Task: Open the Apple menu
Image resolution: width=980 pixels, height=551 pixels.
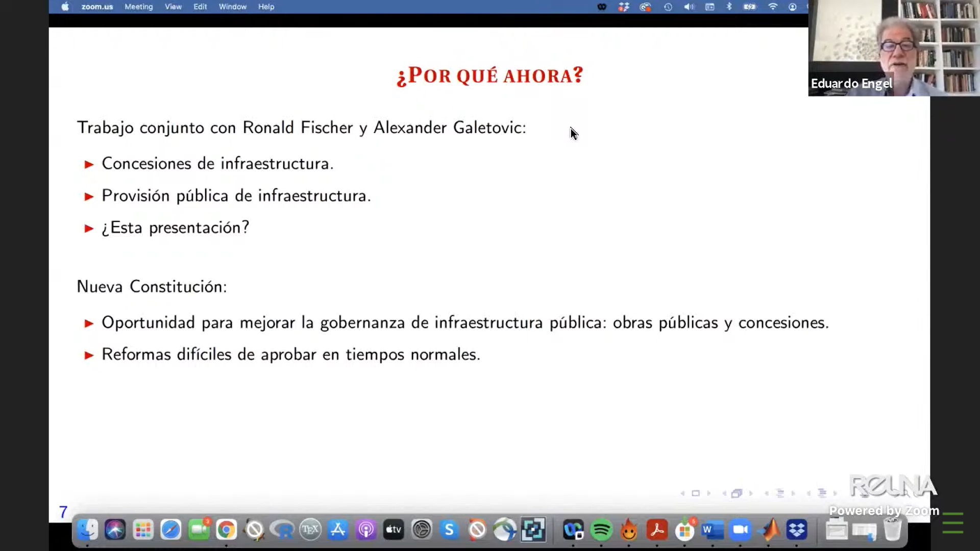Action: point(65,7)
